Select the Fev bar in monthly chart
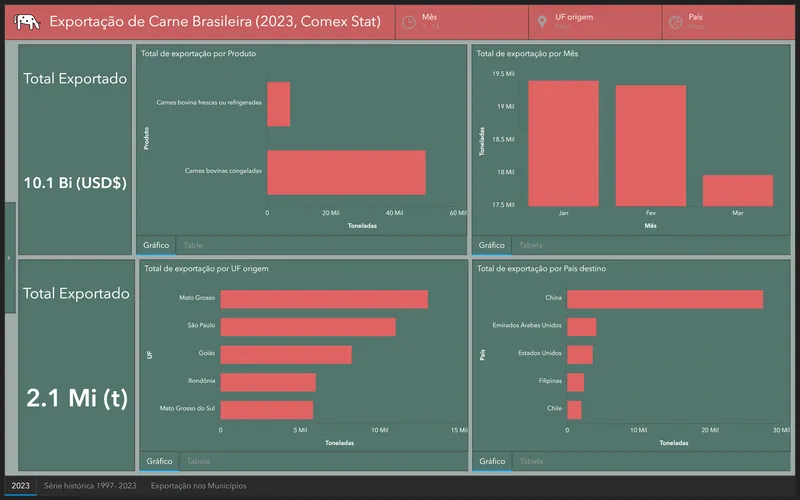 (x=651, y=146)
